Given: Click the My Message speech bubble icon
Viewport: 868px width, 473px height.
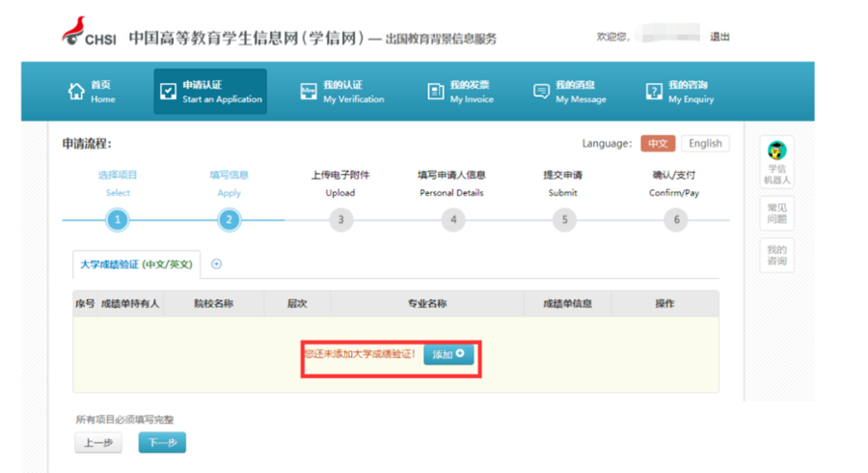Looking at the screenshot, I should click(541, 91).
